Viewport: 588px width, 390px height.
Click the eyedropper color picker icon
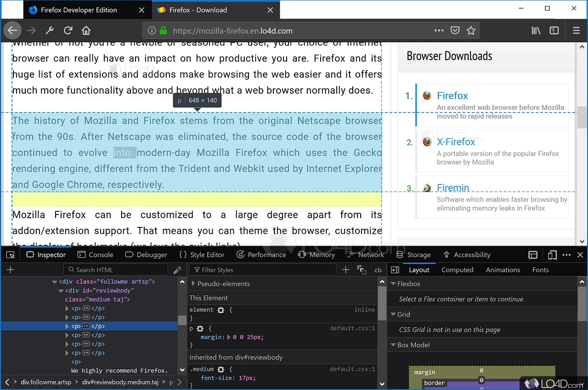point(177,270)
